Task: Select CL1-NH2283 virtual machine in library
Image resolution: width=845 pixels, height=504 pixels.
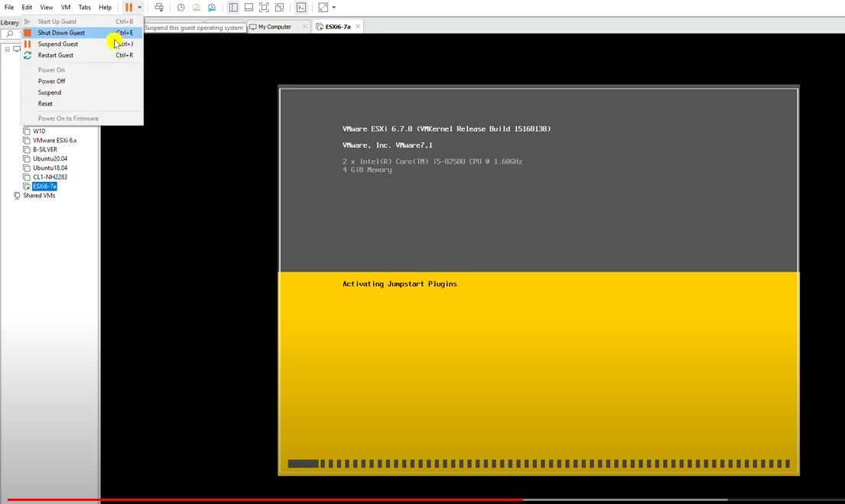Action: 50,177
